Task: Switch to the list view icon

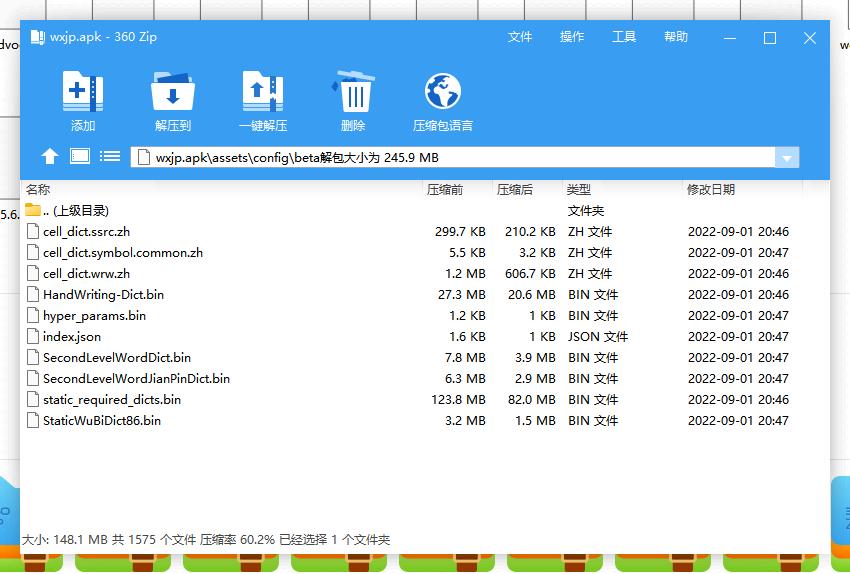Action: coord(110,157)
